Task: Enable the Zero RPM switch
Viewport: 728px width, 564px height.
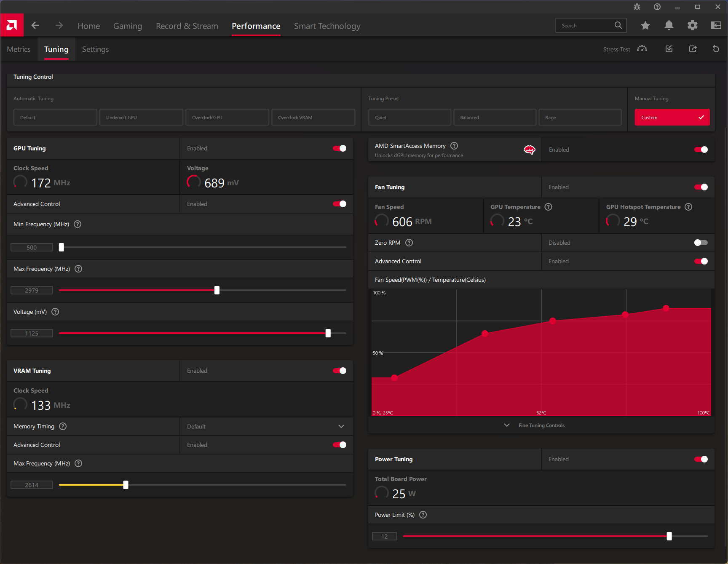Action: 701,243
